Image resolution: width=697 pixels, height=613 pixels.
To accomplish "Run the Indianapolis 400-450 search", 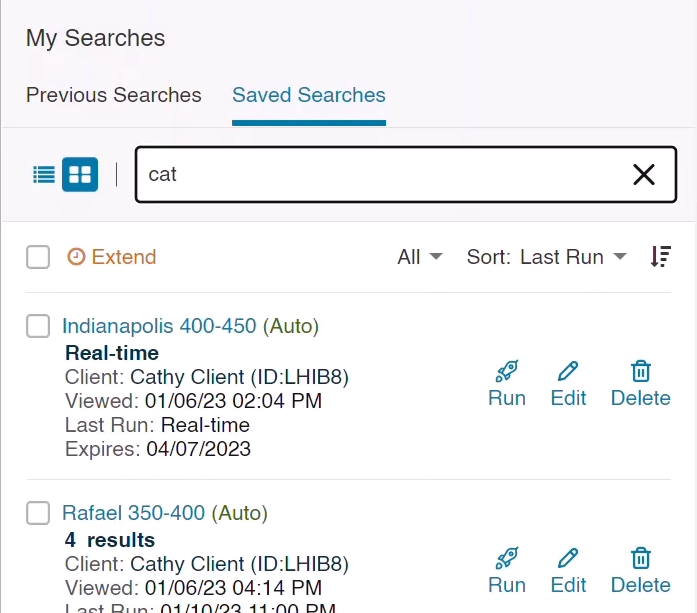I will tap(507, 384).
